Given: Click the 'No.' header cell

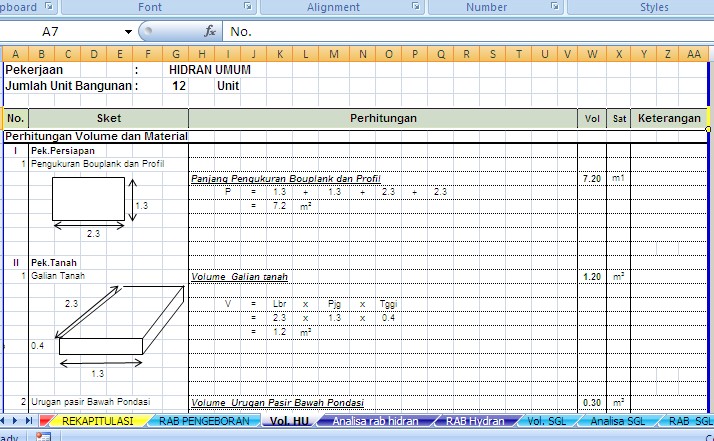Looking at the screenshot, I should (15, 118).
